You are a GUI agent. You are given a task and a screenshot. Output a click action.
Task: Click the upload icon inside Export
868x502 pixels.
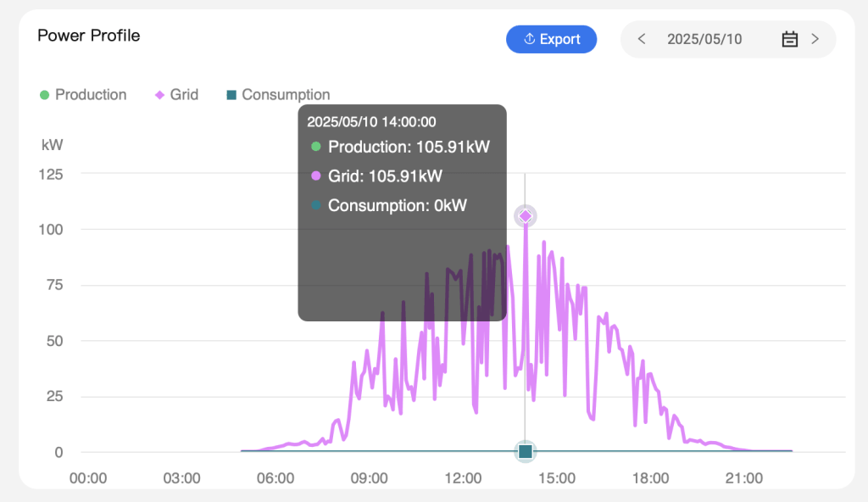529,39
